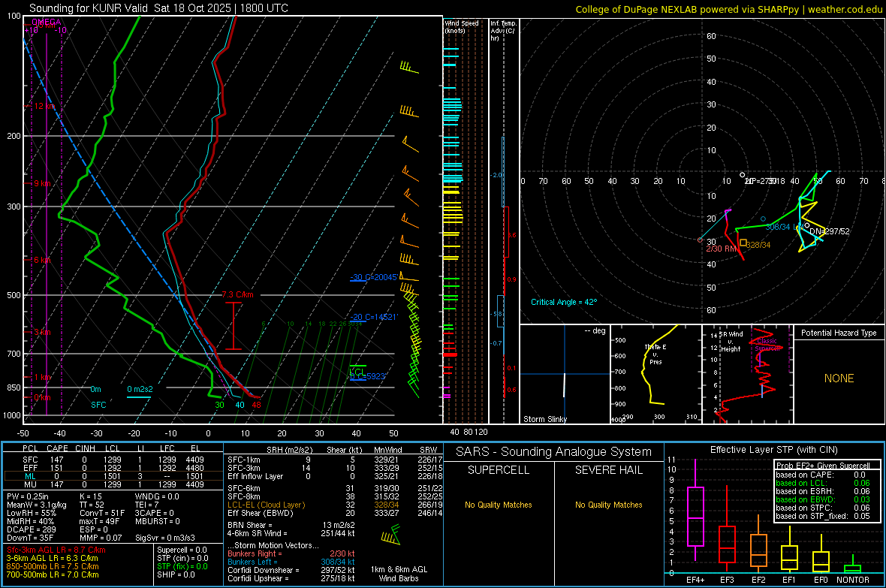
Task: Click the -20 C=14521' level label
Action: point(373,317)
